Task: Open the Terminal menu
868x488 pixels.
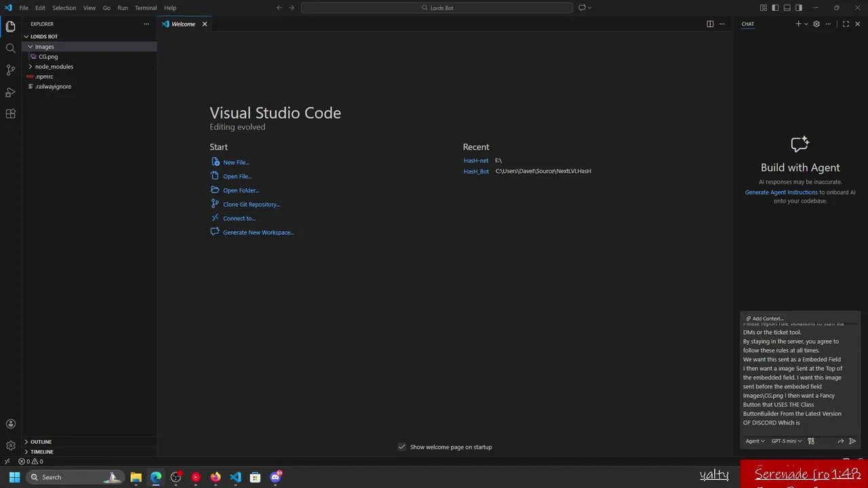Action: coord(146,8)
